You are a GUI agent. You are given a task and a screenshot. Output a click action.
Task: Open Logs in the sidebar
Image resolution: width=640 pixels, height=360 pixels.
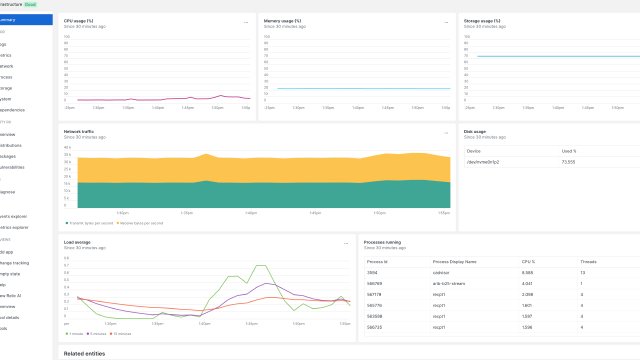pyautogui.click(x=3, y=44)
